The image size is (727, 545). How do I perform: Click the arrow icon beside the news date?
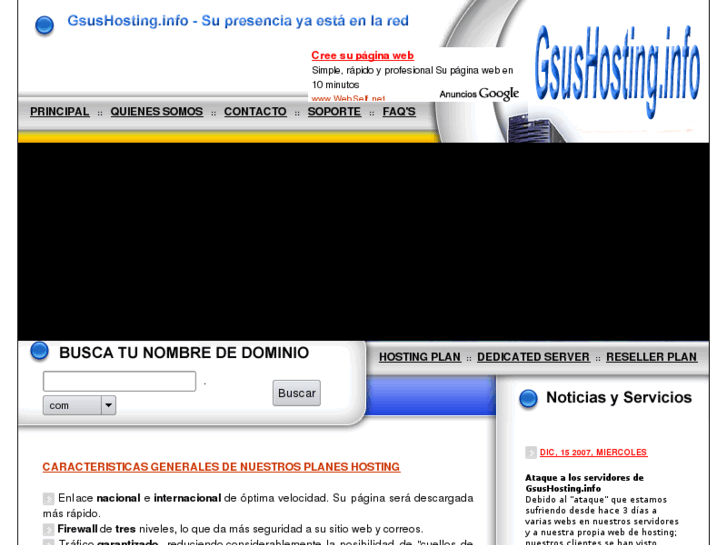[x=531, y=452]
